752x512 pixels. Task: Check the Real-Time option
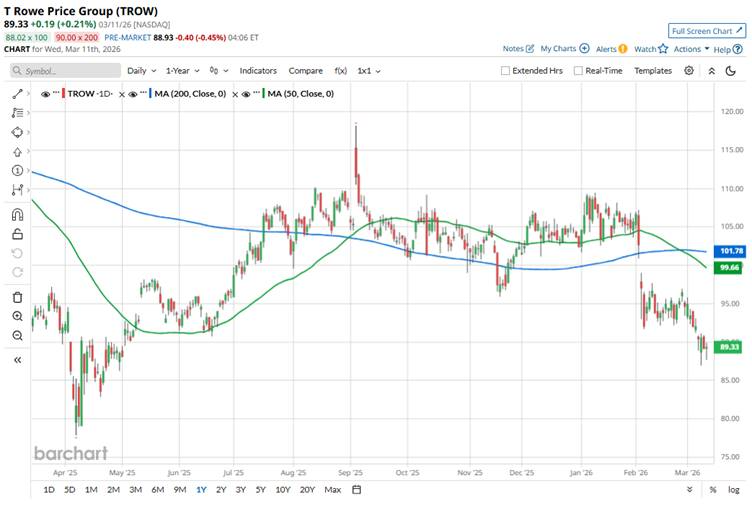[x=577, y=71]
